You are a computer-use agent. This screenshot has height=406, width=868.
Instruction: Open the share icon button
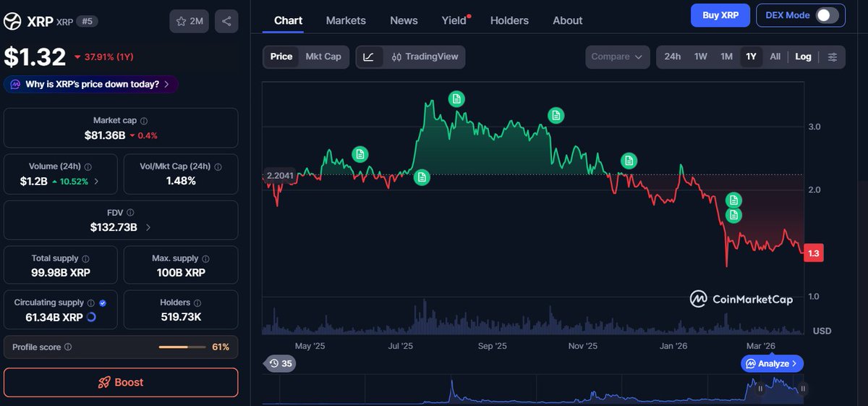coord(227,22)
